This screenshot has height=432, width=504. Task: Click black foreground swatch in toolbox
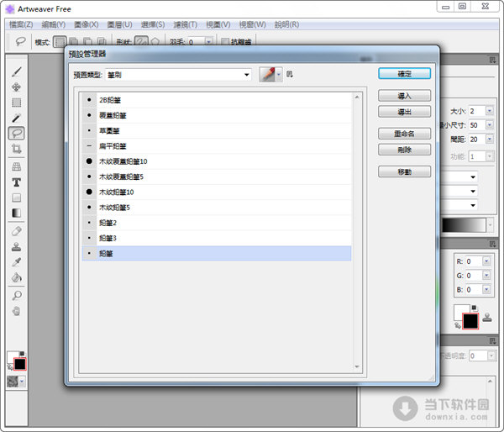point(20,364)
